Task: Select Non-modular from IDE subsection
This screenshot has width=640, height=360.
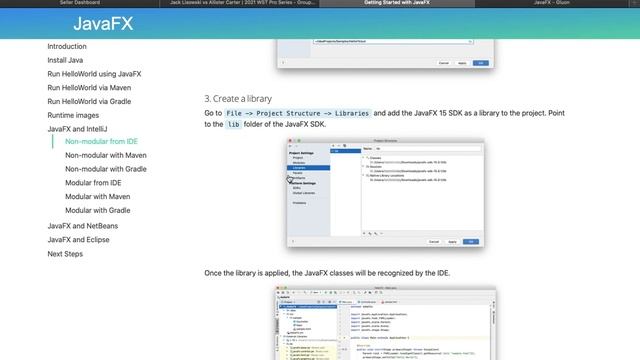Action: tap(101, 142)
